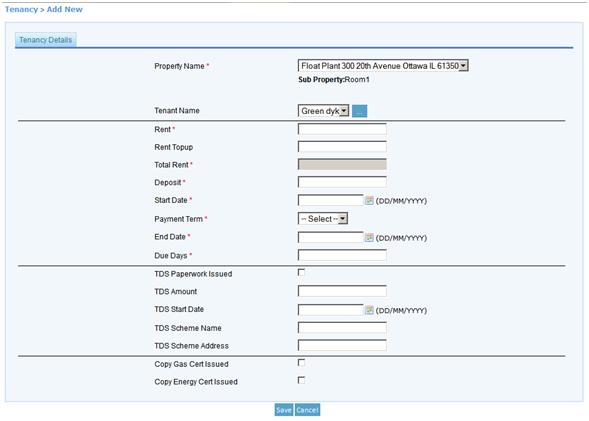This screenshot has height=421, width=589.
Task: Open the Payment Term select dropdown
Action: 323,219
